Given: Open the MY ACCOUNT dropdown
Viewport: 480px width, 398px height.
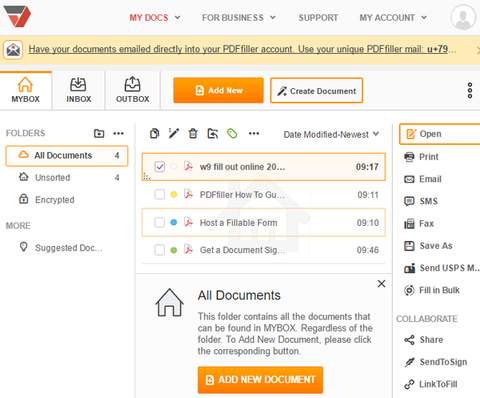Looking at the screenshot, I should (x=393, y=17).
